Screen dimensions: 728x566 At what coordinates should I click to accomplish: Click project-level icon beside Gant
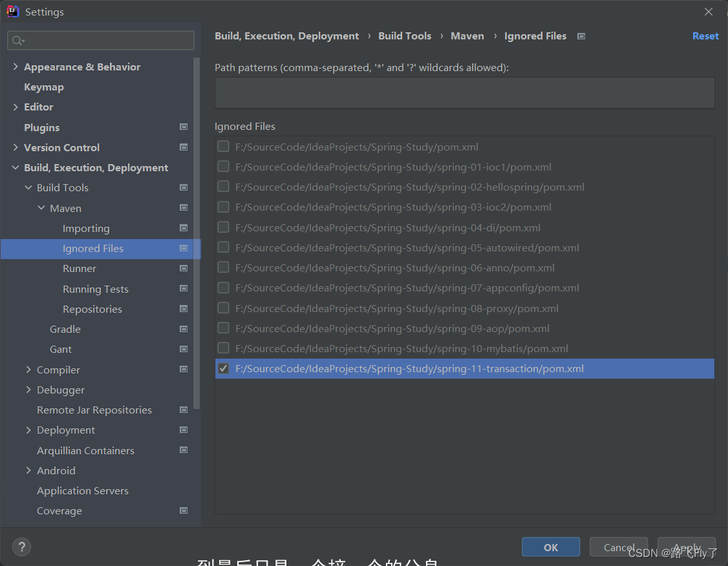pyautogui.click(x=184, y=349)
